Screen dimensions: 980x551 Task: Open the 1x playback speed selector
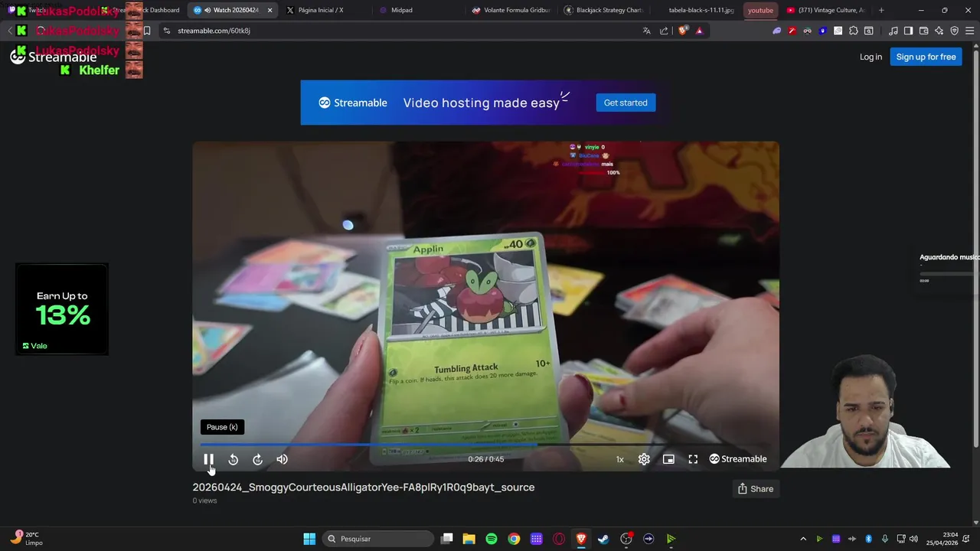[x=620, y=459]
